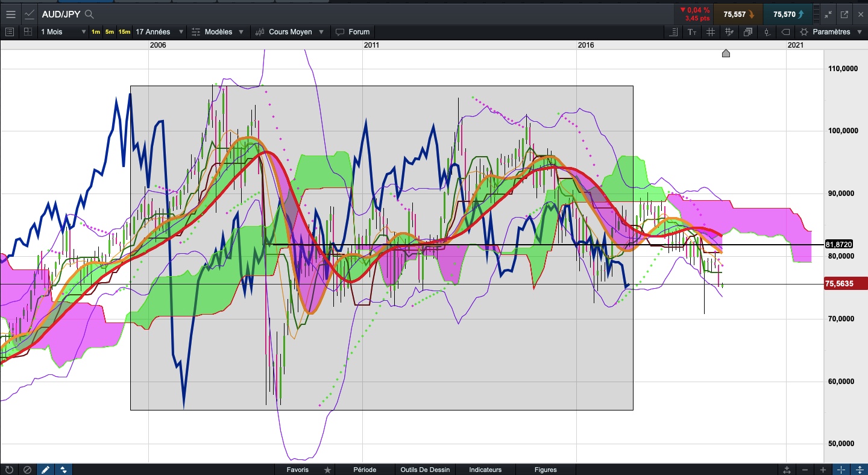Click the clear drawings circle-slash icon
Viewport: 868px width, 475px height.
27,470
